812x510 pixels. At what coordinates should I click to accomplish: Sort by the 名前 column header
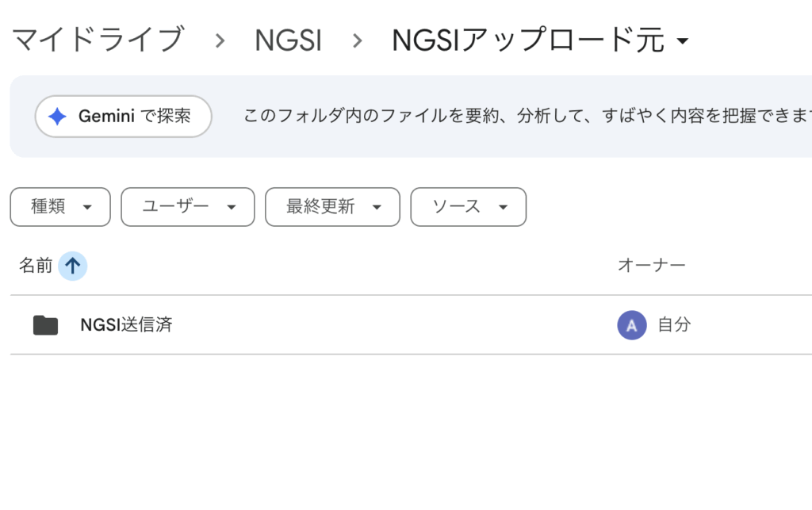(x=36, y=266)
